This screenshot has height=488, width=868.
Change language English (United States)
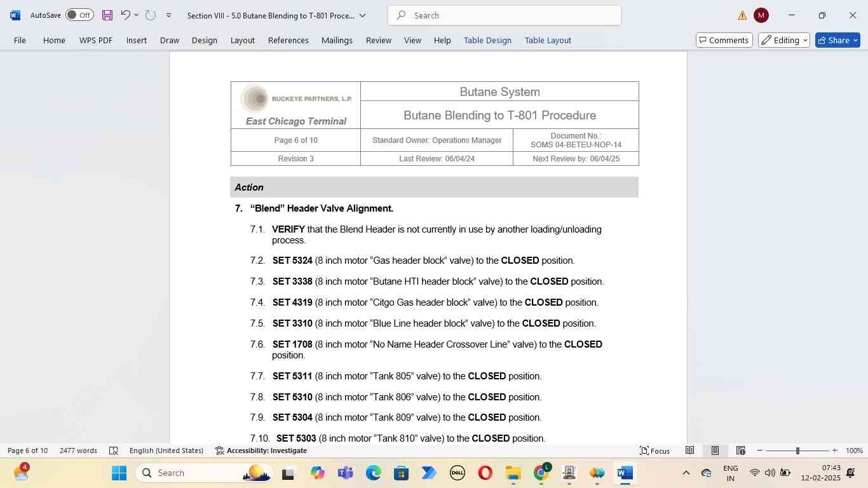click(x=166, y=451)
